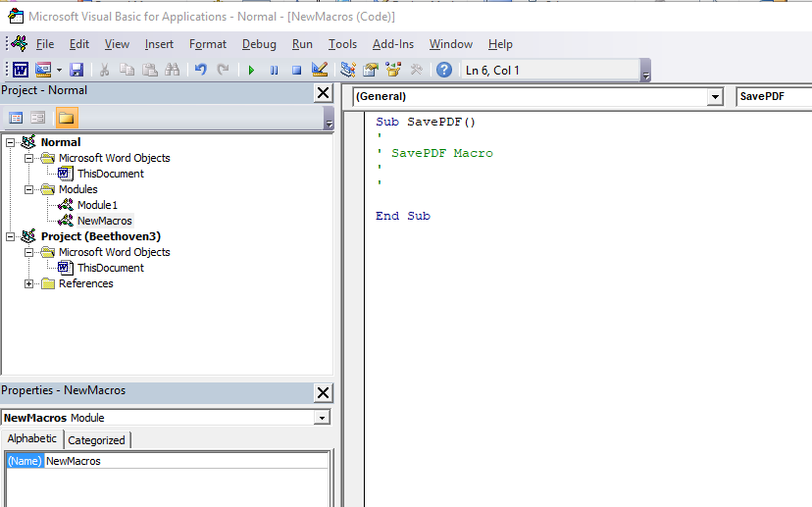Click the View Microsoft Word toolbar icon
The height and width of the screenshot is (507, 812).
pyautogui.click(x=21, y=70)
